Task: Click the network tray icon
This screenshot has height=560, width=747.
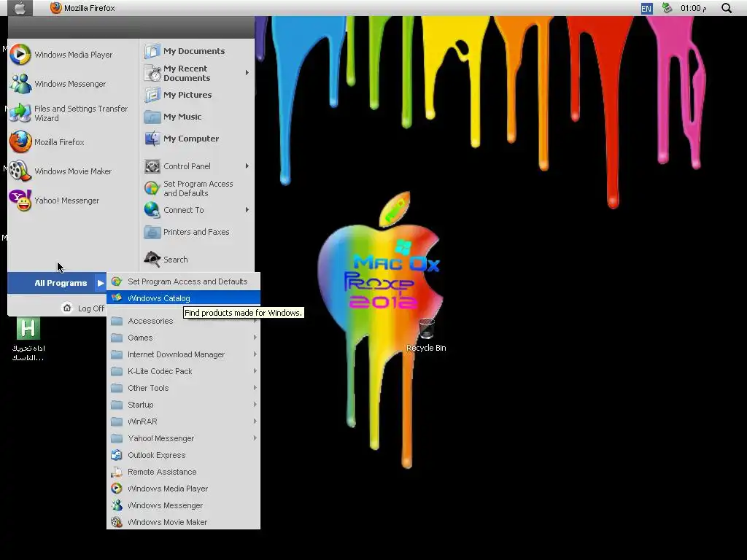Action: (x=667, y=8)
